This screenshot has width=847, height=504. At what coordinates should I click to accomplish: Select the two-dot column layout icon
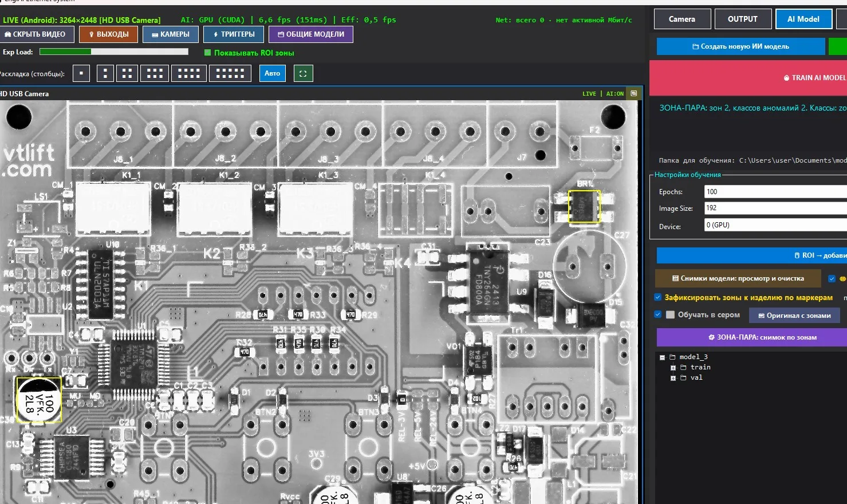coord(105,73)
